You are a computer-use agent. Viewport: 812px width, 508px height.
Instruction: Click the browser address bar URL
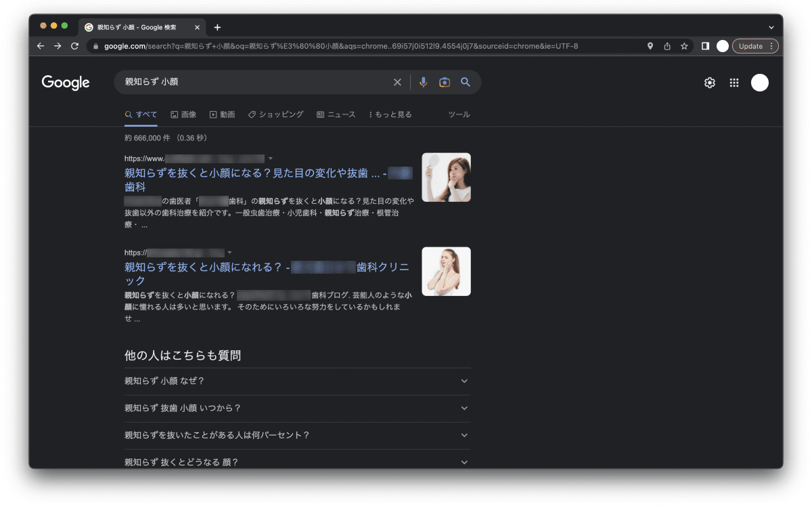(x=342, y=46)
